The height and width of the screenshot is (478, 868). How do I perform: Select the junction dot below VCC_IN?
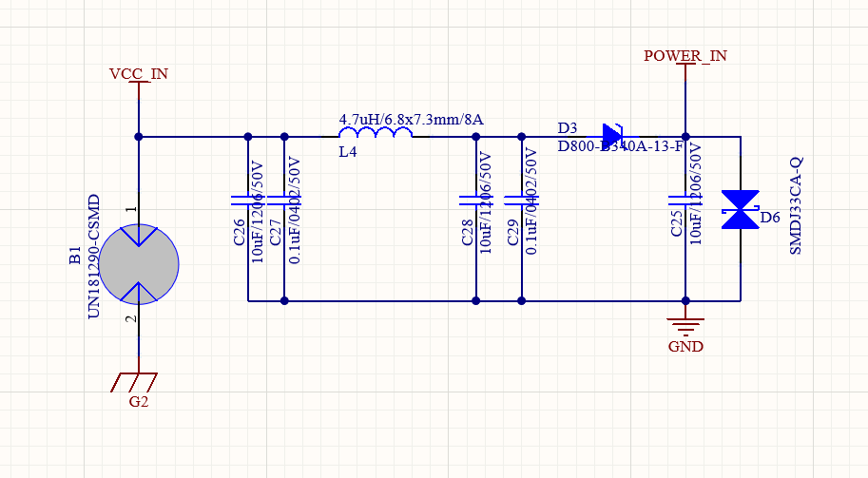pyautogui.click(x=139, y=137)
